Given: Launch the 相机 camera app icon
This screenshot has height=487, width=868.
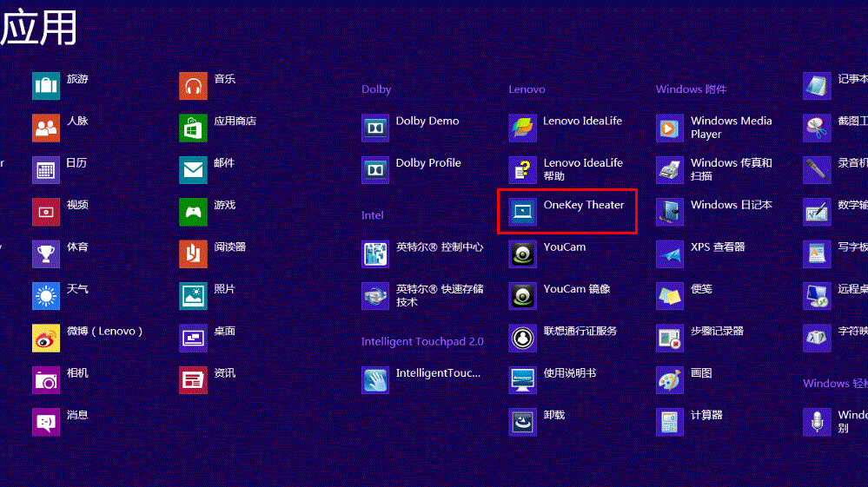Looking at the screenshot, I should coord(46,379).
